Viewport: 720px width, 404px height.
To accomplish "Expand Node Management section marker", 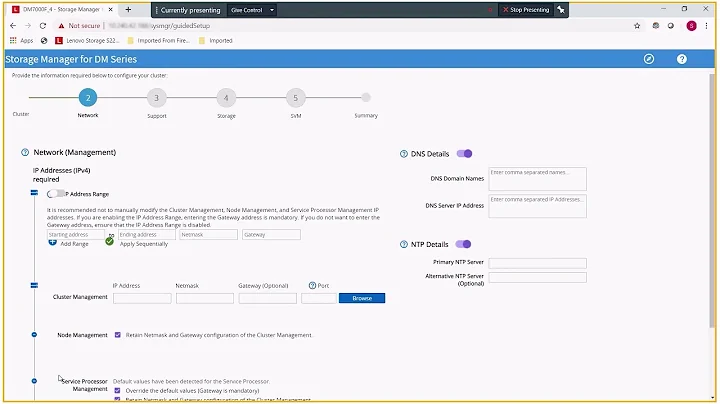I will pyautogui.click(x=34, y=335).
